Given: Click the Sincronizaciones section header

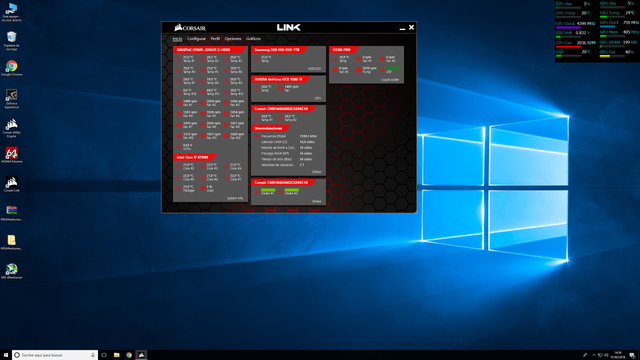Looking at the screenshot, I should (x=271, y=128).
